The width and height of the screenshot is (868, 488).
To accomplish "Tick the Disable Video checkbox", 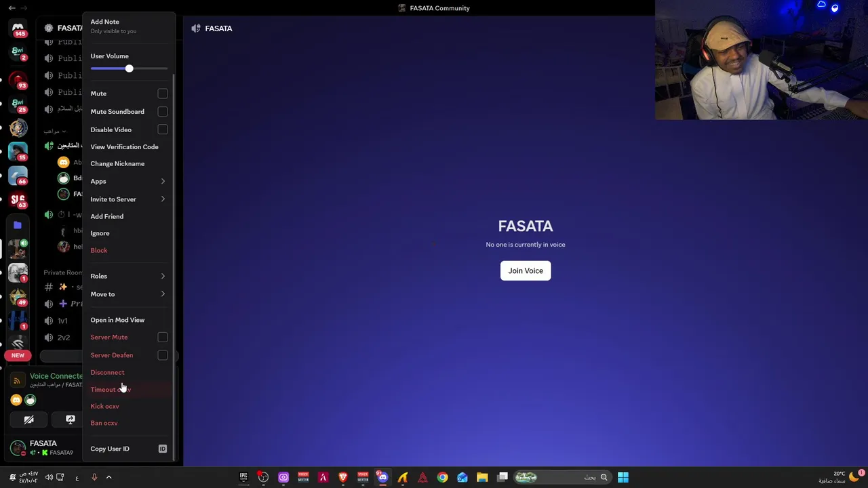I will [x=163, y=129].
